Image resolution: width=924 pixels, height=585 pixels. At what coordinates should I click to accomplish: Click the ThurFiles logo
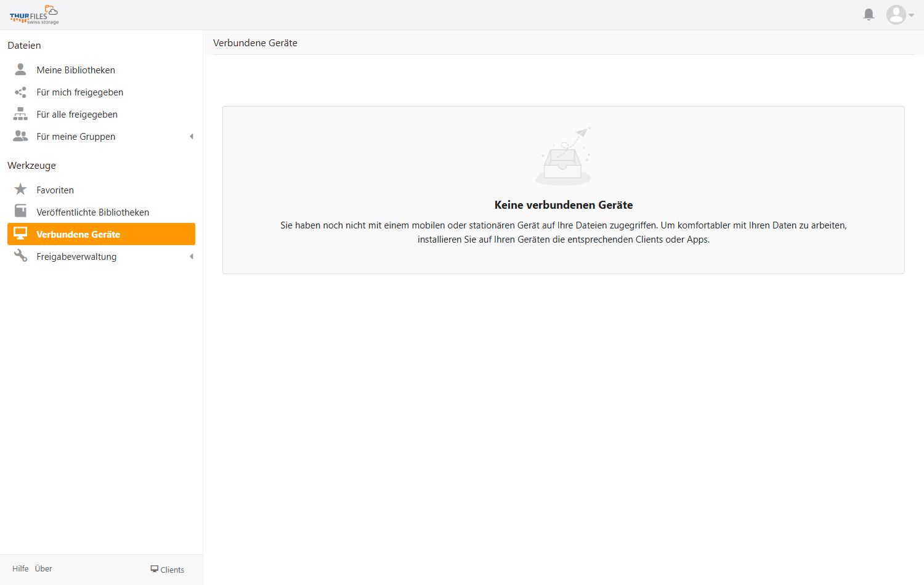(x=34, y=15)
